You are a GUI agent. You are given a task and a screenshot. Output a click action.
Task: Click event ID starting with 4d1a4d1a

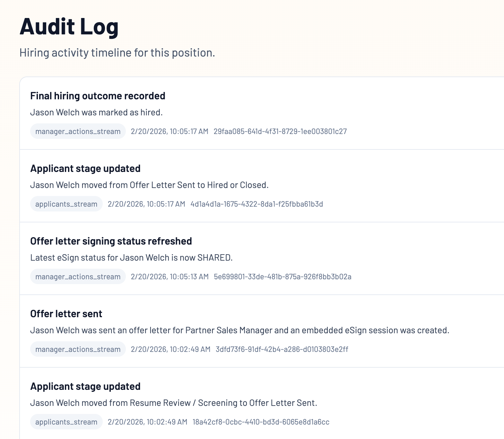click(x=256, y=204)
